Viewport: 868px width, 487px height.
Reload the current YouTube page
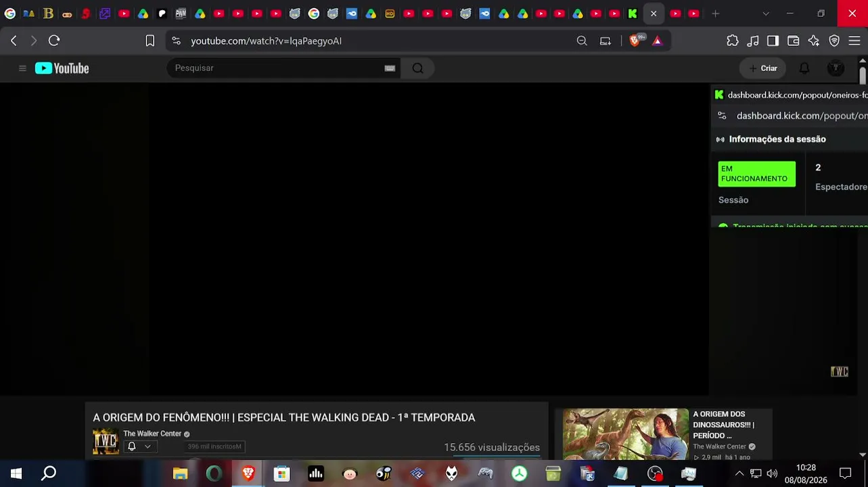point(54,41)
